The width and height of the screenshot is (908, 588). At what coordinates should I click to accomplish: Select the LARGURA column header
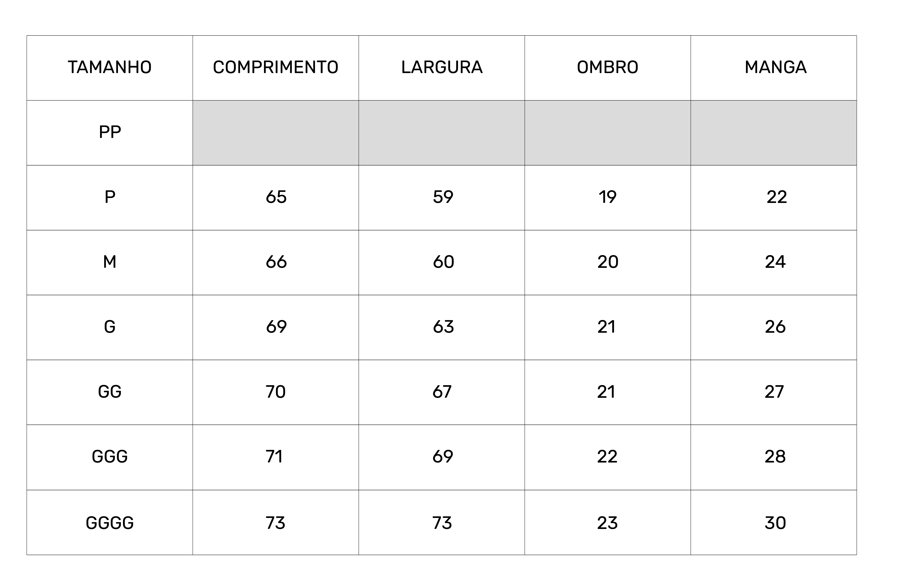click(x=442, y=67)
